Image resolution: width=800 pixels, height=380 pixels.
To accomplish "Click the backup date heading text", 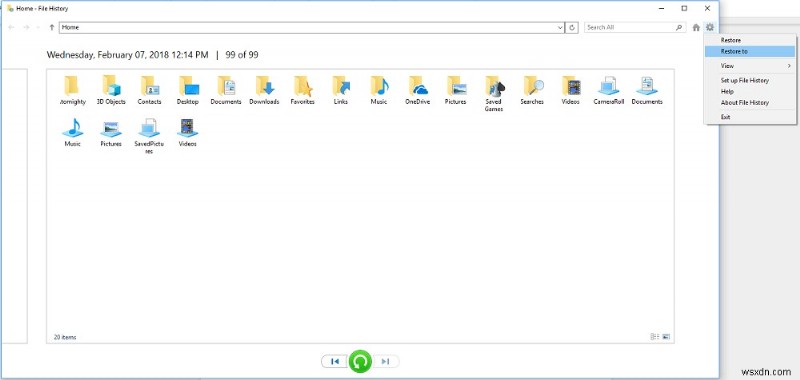I will (128, 55).
